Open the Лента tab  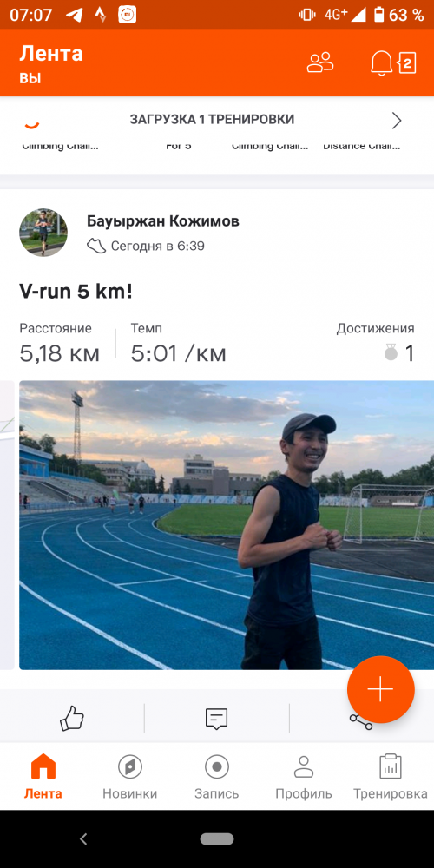(43, 777)
